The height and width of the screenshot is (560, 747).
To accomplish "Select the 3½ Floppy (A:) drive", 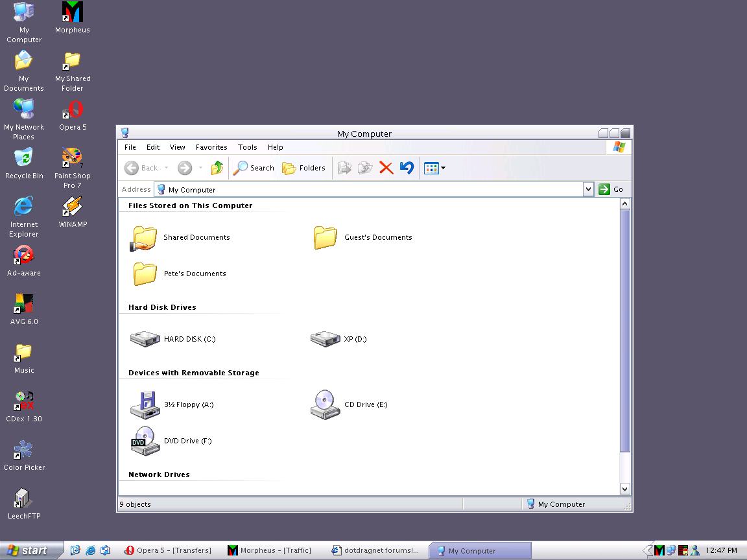I will 145,404.
